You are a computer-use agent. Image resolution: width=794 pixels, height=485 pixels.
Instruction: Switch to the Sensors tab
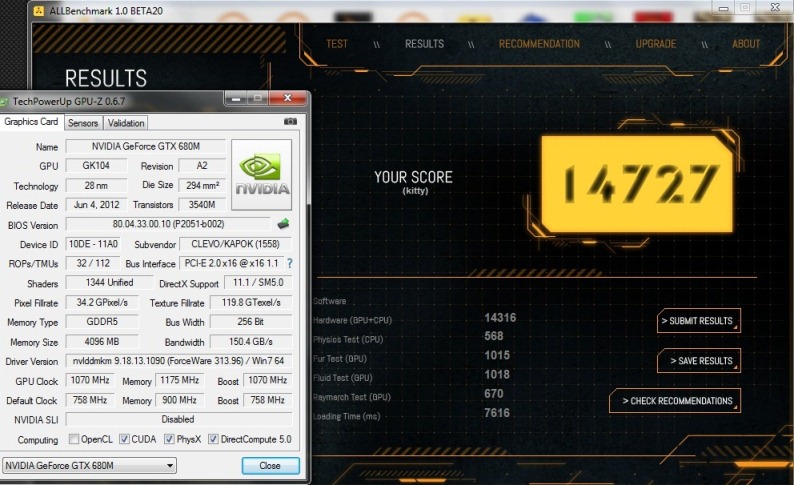click(83, 123)
